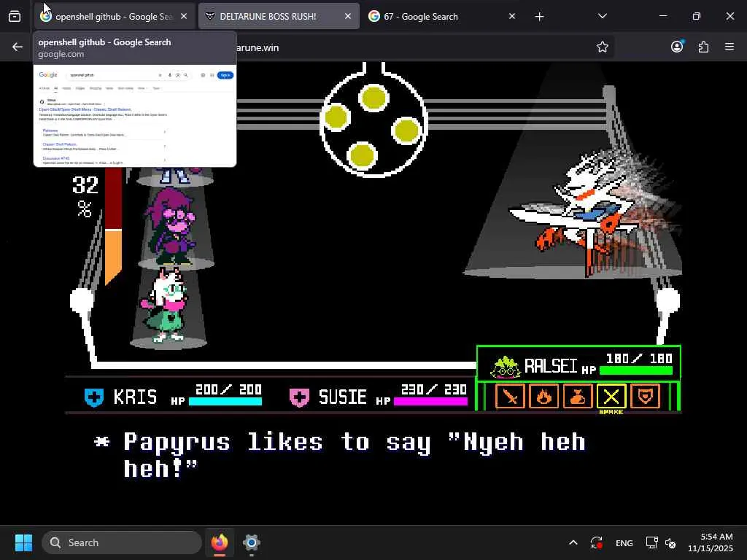Viewport: 747px width, 560px height.
Task: Choose the highlighted Spare X icon
Action: click(611, 396)
